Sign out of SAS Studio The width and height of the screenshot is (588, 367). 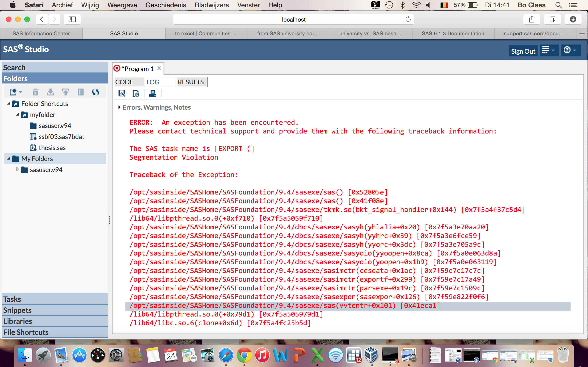(x=523, y=51)
